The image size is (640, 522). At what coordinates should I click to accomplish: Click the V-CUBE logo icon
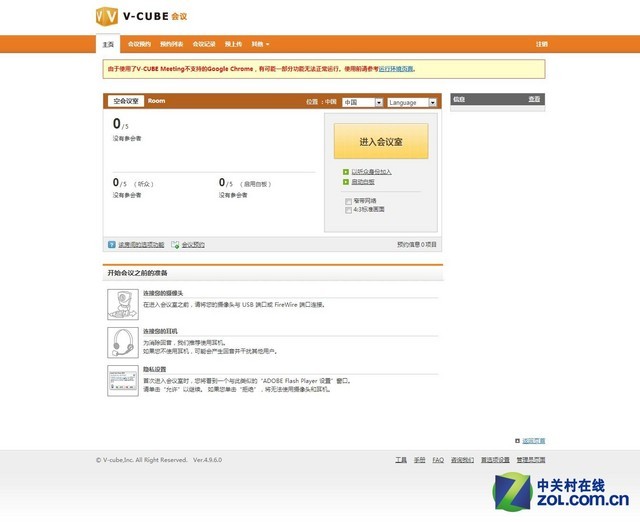pyautogui.click(x=107, y=16)
